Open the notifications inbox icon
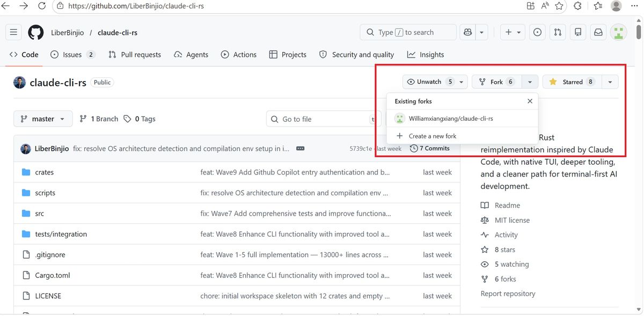This screenshot has width=644, height=316. [x=598, y=32]
